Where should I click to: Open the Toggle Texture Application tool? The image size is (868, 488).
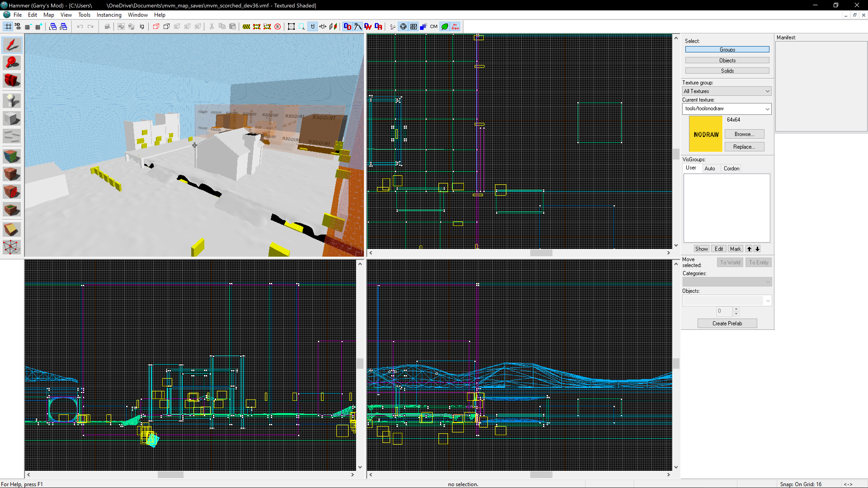point(12,156)
